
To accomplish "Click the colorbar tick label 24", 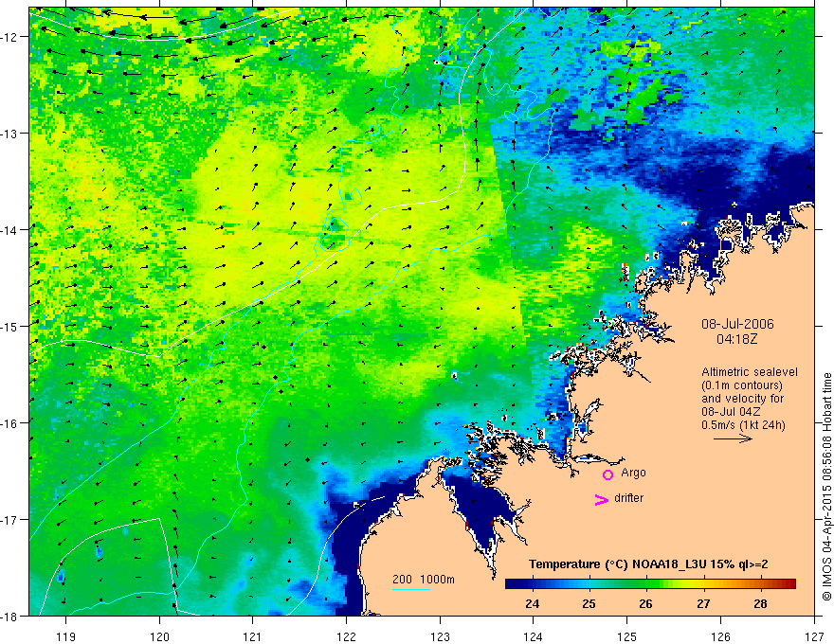I will coord(532,604).
